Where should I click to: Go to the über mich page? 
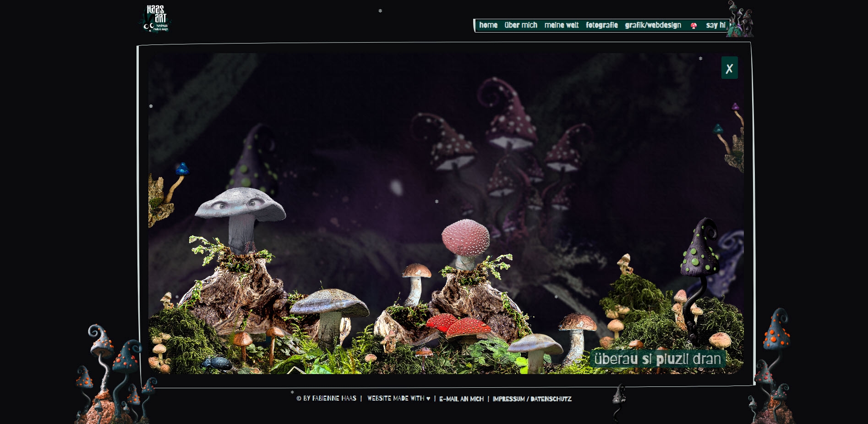521,25
